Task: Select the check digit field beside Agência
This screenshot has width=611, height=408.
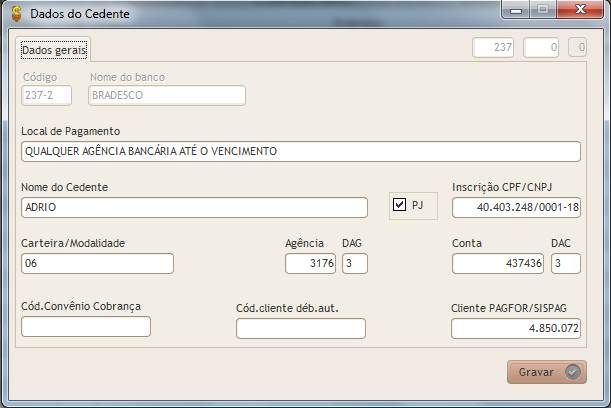Action: pyautogui.click(x=355, y=263)
